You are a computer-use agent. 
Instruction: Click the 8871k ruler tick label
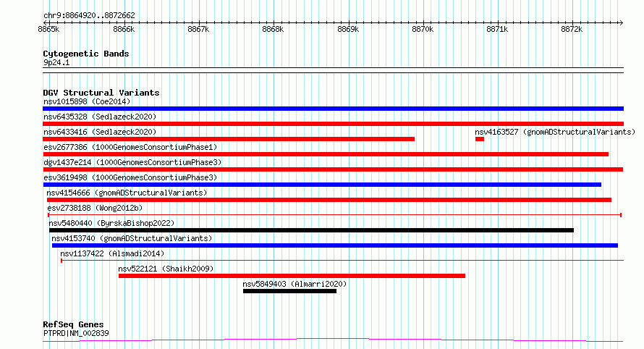click(497, 29)
